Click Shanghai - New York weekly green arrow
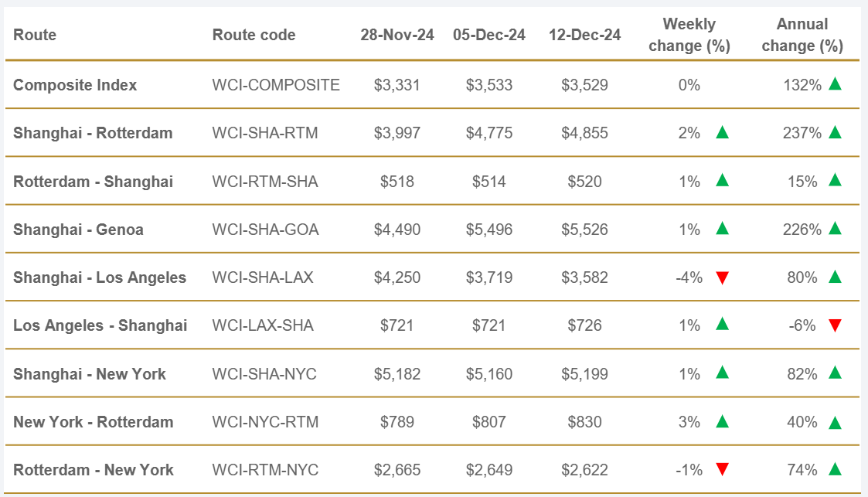 click(722, 373)
